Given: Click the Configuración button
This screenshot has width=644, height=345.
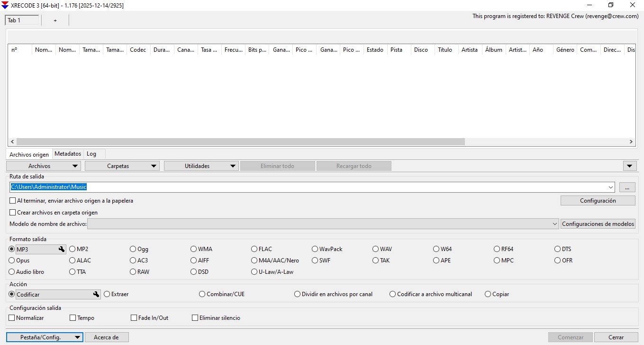Looking at the screenshot, I should (x=598, y=200).
